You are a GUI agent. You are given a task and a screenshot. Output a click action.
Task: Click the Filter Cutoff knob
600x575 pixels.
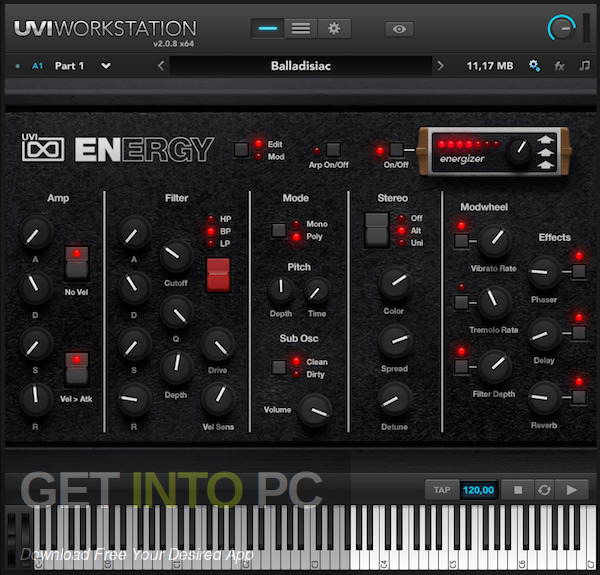[176, 256]
